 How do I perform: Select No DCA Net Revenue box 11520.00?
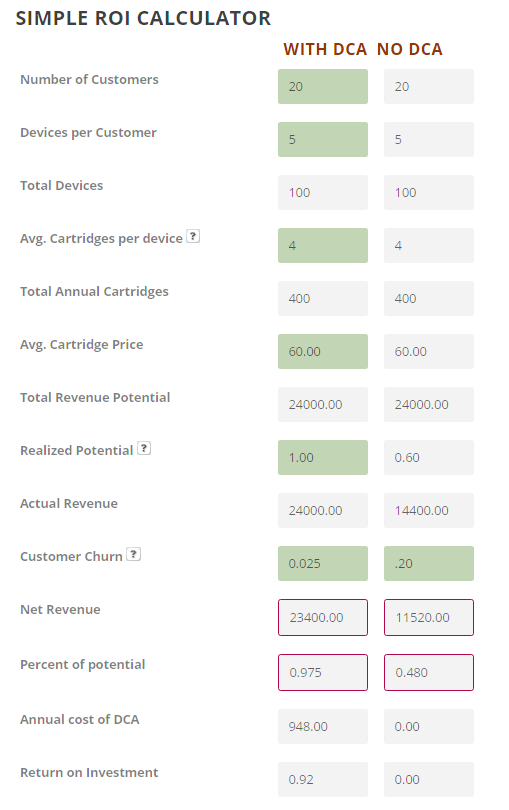(429, 617)
